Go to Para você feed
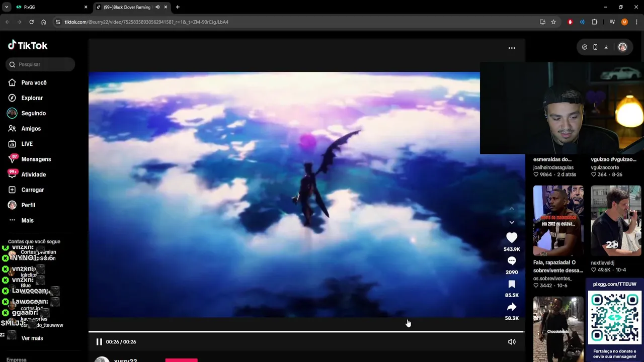644x362 pixels. [34, 82]
